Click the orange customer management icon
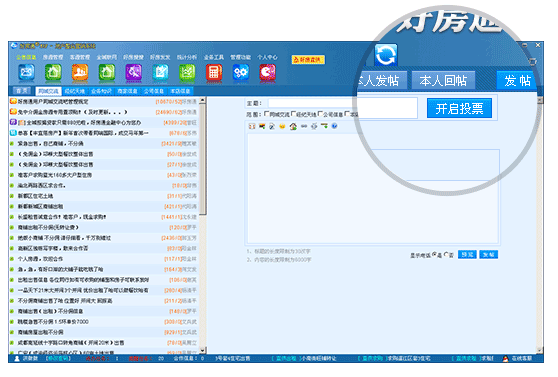Screen dimensions: 558x377 tap(80, 72)
